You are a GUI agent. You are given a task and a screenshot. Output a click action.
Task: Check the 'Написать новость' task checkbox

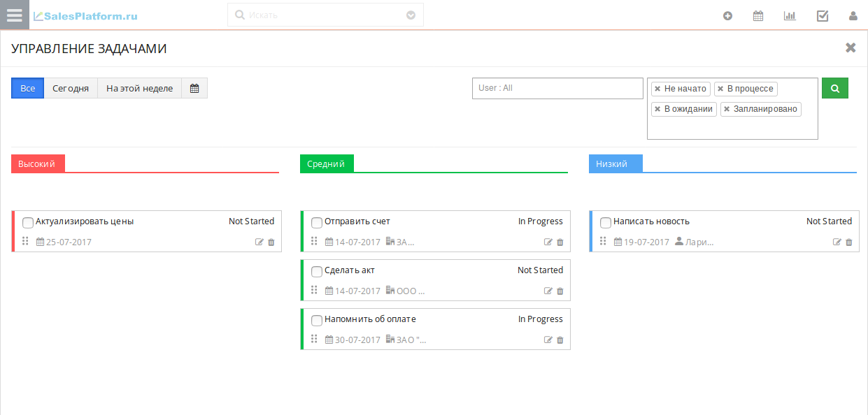[605, 221]
